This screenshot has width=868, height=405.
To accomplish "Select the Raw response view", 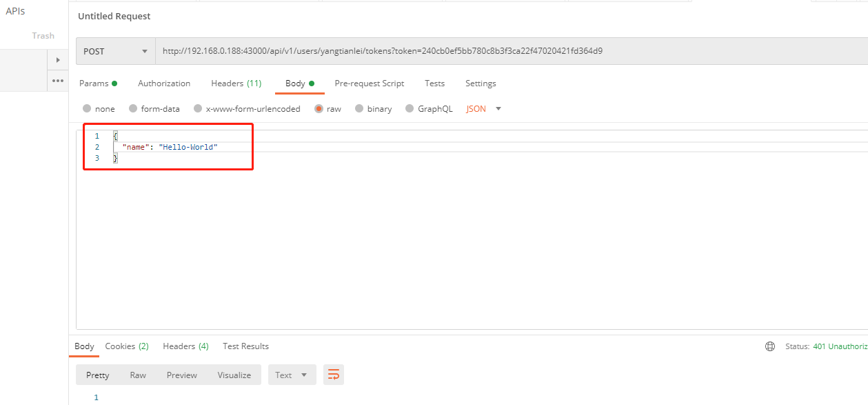I will pyautogui.click(x=138, y=375).
